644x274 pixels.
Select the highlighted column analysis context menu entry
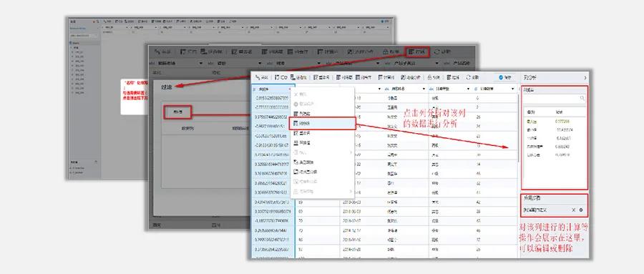pos(323,123)
